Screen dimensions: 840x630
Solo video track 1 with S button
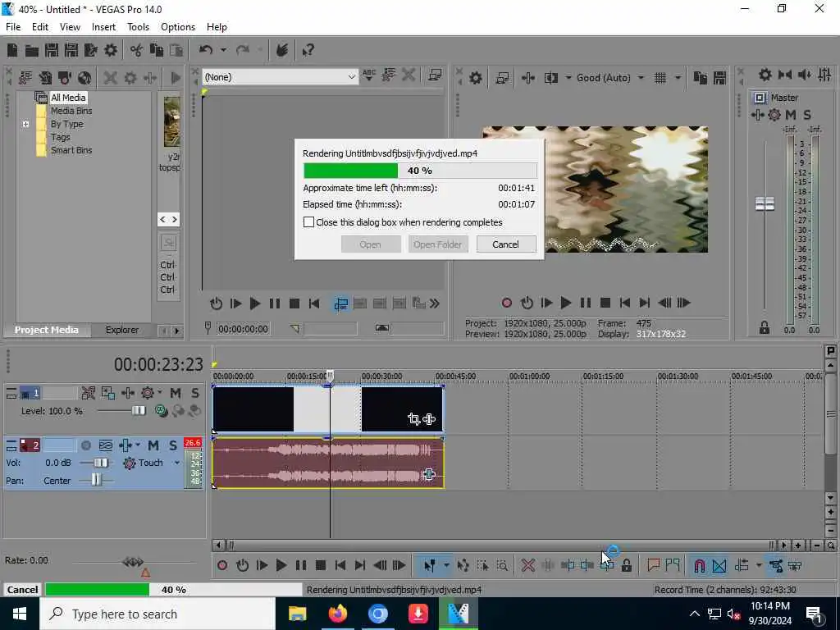[x=195, y=393]
